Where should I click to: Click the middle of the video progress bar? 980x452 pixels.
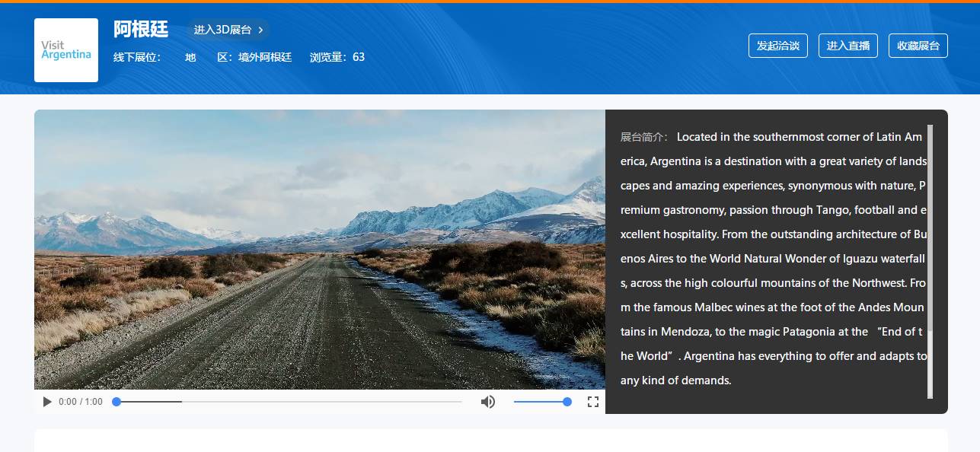[x=289, y=402]
